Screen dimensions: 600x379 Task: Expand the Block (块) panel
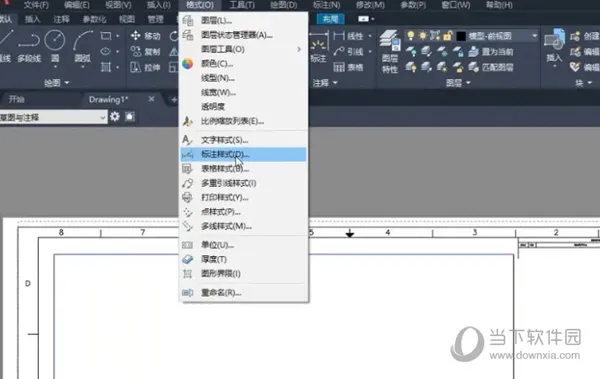point(584,83)
